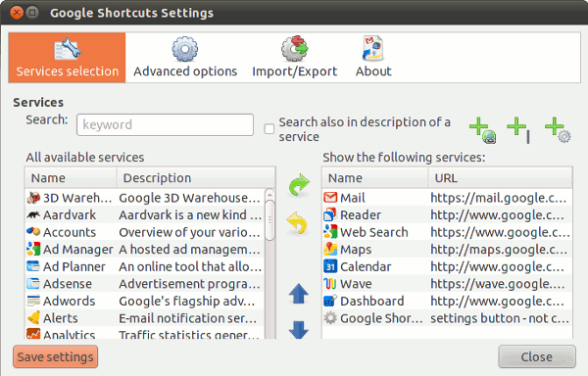Open the Services selection tab
588x376 pixels.
point(67,58)
